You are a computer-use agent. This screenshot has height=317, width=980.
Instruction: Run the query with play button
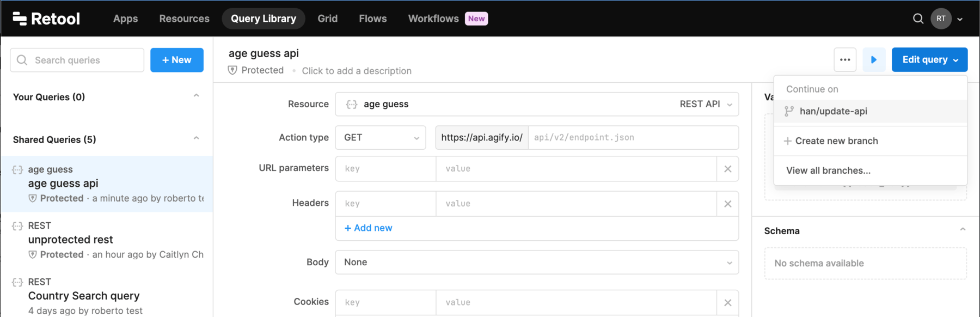(x=874, y=60)
